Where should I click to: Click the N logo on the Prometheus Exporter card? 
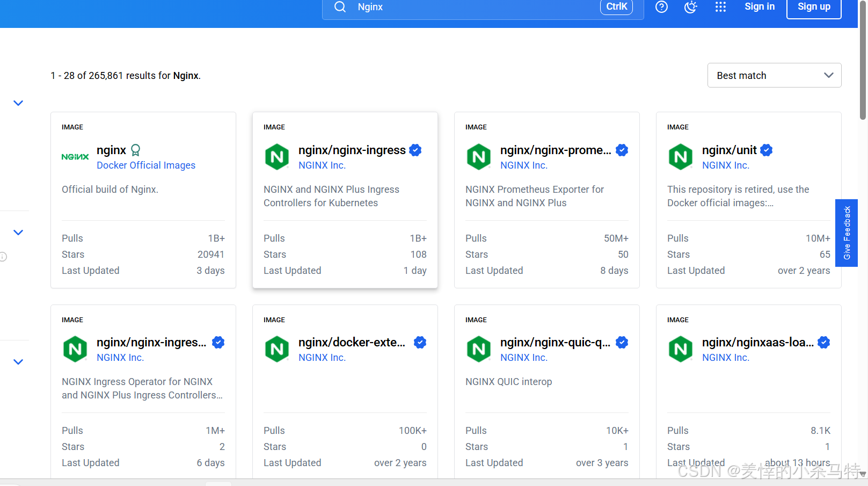tap(479, 157)
